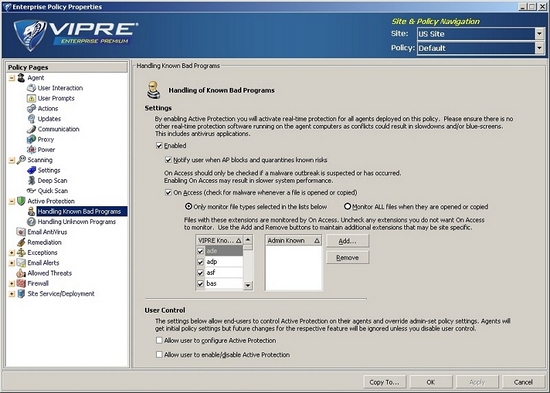This screenshot has height=393, width=550.
Task: Select Monitor ALL files radio option
Action: pyautogui.click(x=347, y=207)
